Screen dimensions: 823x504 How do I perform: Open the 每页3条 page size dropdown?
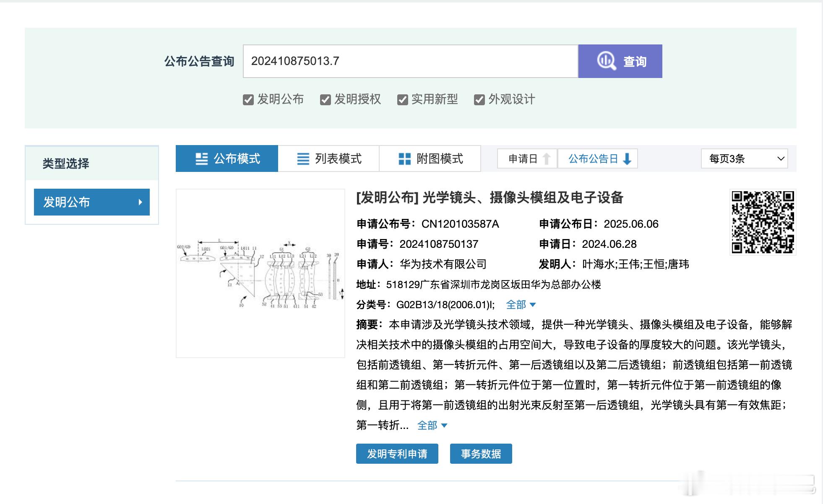(x=744, y=158)
